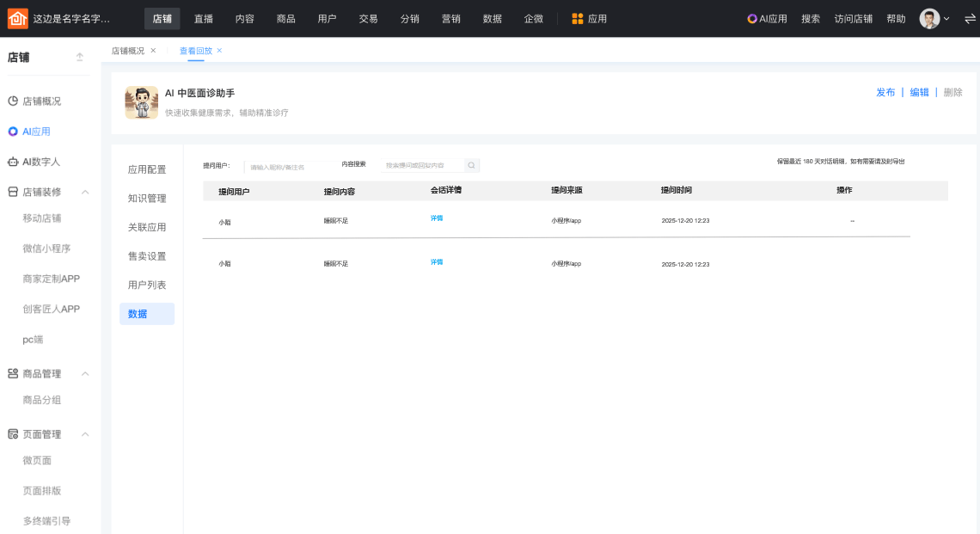980x534 pixels.
Task: Switch to the 店铺概况 tab
Action: pyautogui.click(x=128, y=51)
